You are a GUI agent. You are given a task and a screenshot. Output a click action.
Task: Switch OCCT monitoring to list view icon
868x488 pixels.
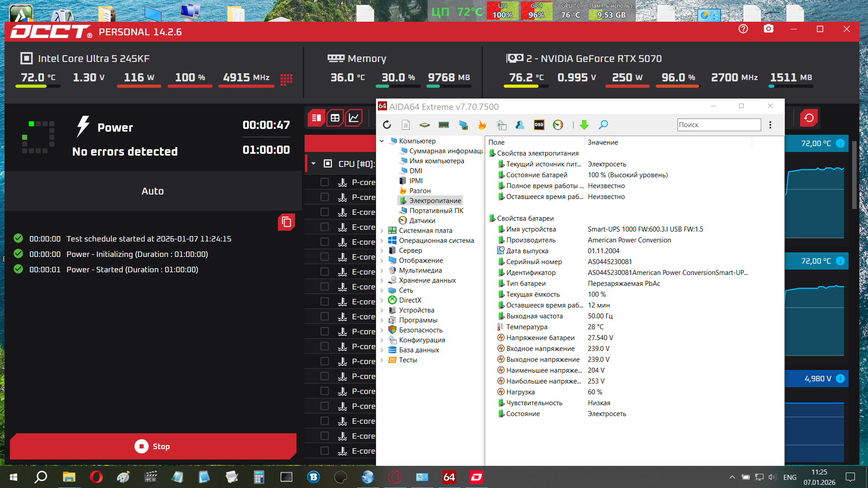pyautogui.click(x=316, y=118)
